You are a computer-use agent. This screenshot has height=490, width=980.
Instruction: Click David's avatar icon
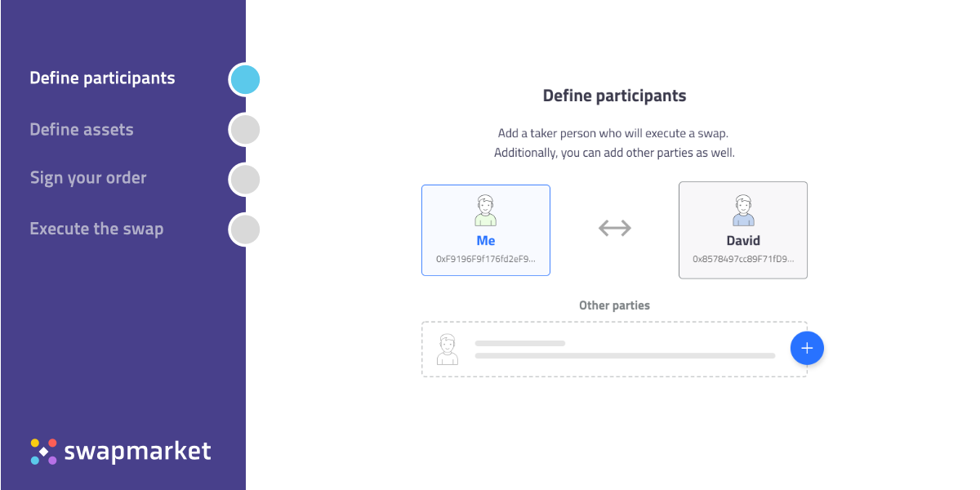pos(743,210)
